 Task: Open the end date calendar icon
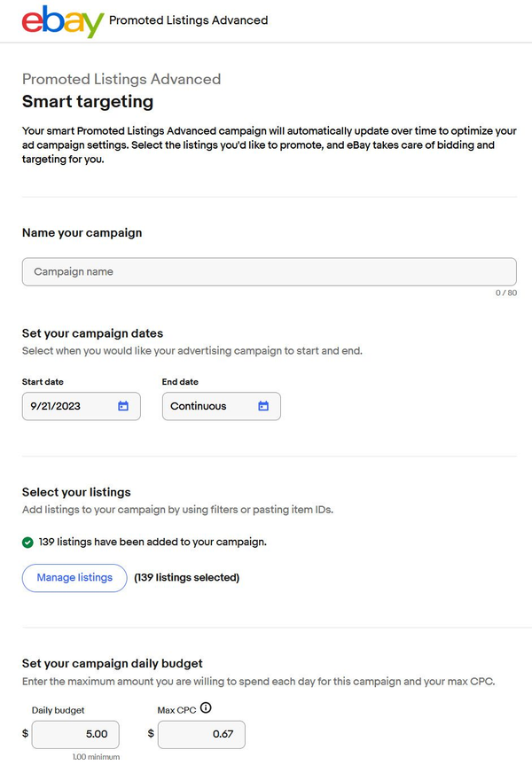tap(262, 406)
